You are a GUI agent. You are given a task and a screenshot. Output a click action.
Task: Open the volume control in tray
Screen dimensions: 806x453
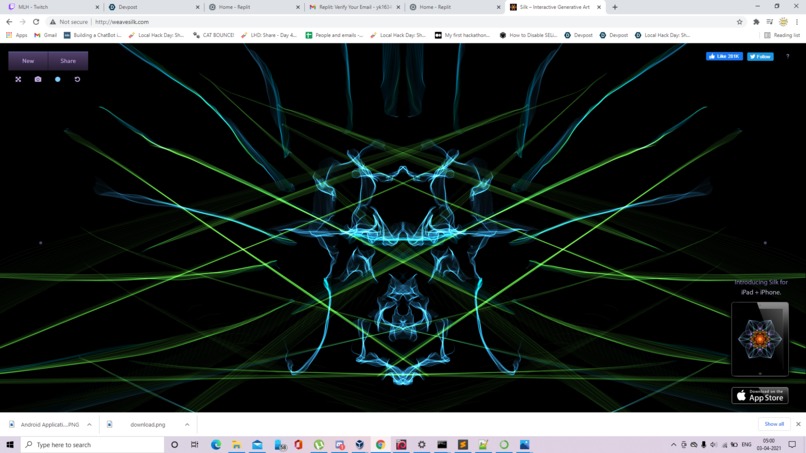coord(713,444)
